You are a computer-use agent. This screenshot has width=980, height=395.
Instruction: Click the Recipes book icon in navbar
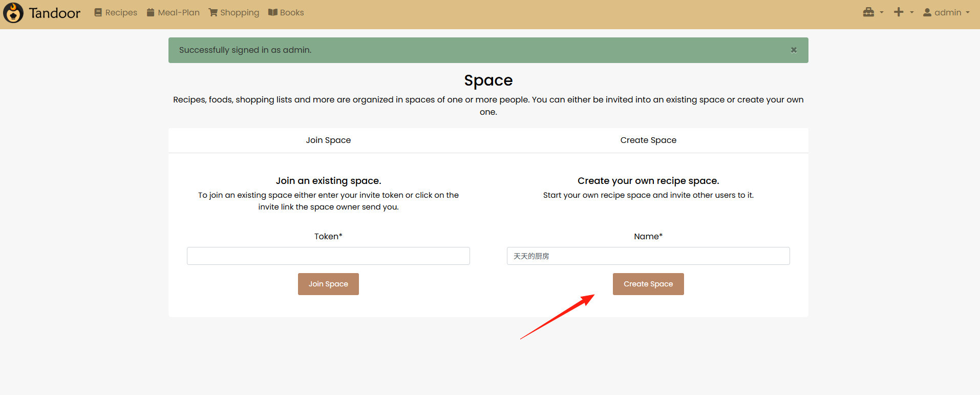[98, 12]
